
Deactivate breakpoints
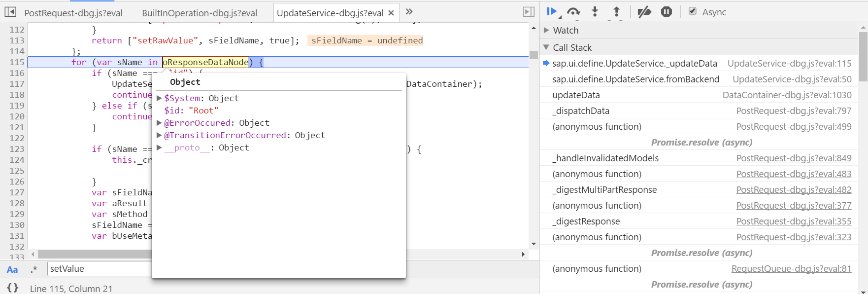tap(644, 12)
